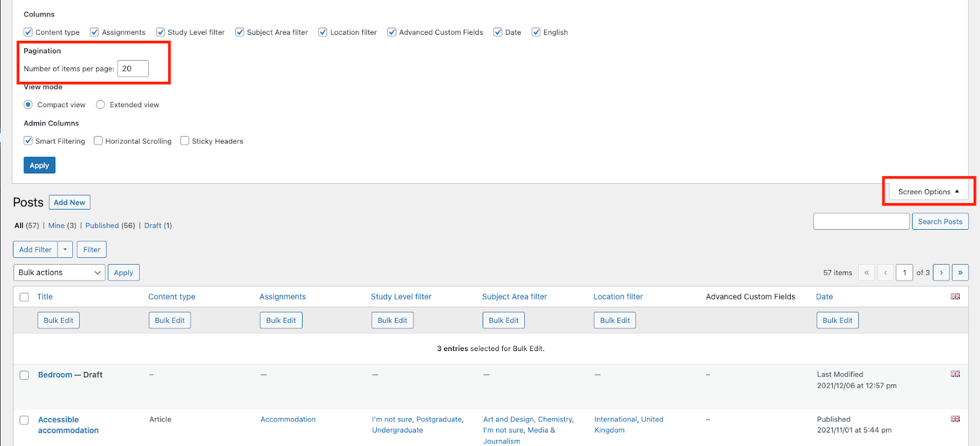
Task: Show Mine posts view
Action: 56,225
